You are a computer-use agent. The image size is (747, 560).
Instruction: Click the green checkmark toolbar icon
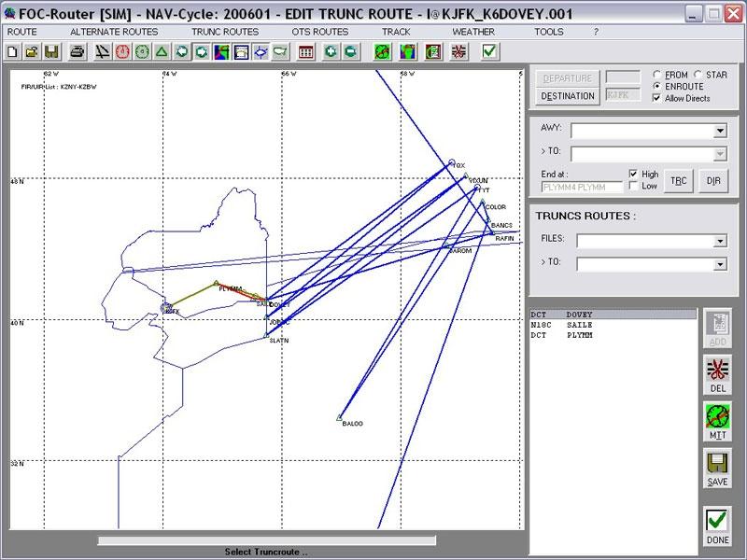490,52
